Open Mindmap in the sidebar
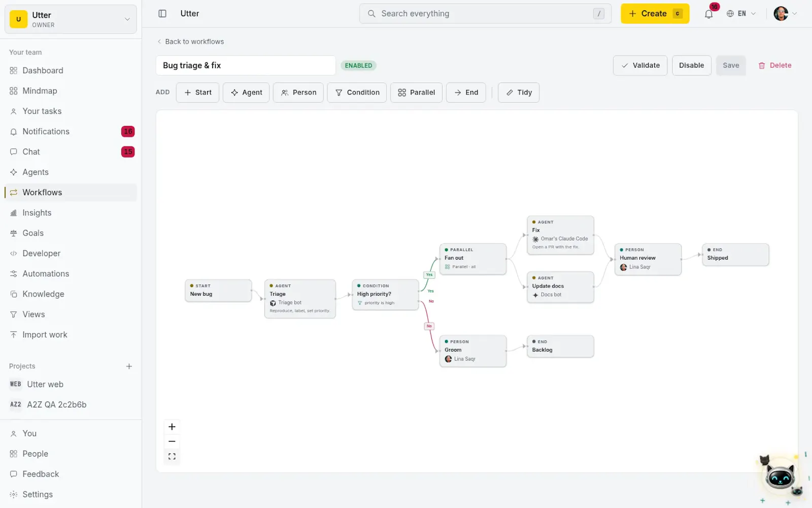812x508 pixels. pos(71,91)
